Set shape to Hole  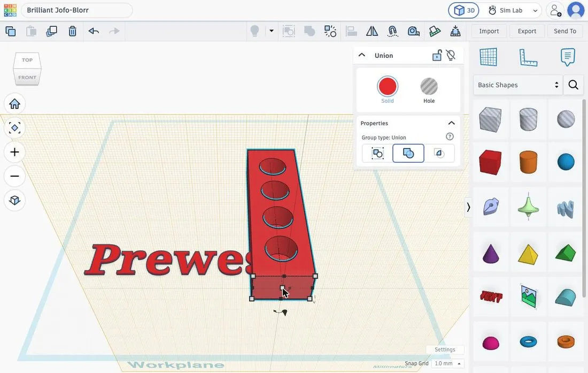(429, 90)
